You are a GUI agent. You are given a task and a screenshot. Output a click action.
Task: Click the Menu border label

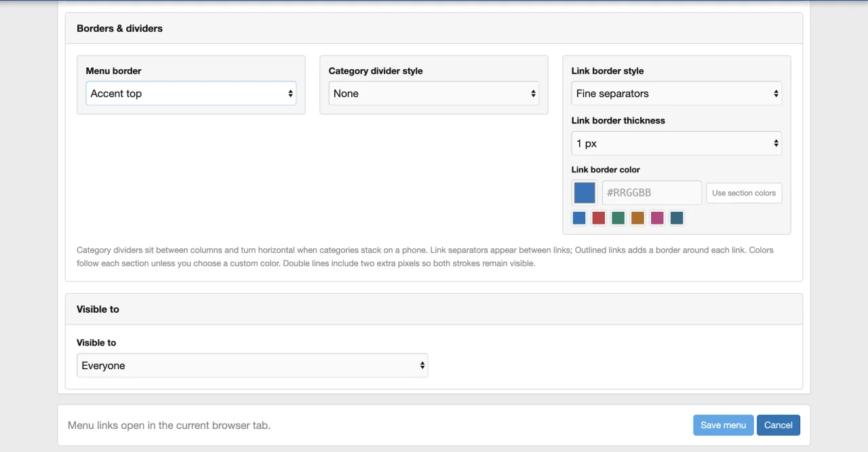pos(113,71)
